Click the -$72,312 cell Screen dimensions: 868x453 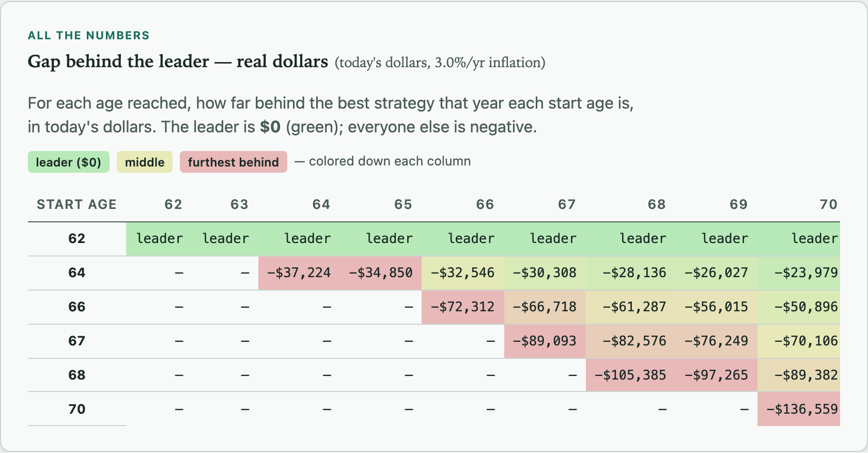[463, 307]
